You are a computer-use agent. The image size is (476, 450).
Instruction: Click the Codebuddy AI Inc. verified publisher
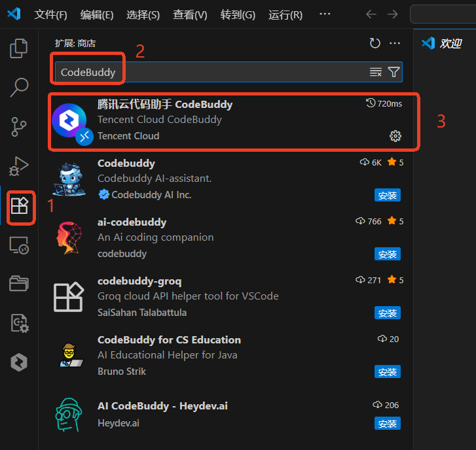click(x=145, y=195)
